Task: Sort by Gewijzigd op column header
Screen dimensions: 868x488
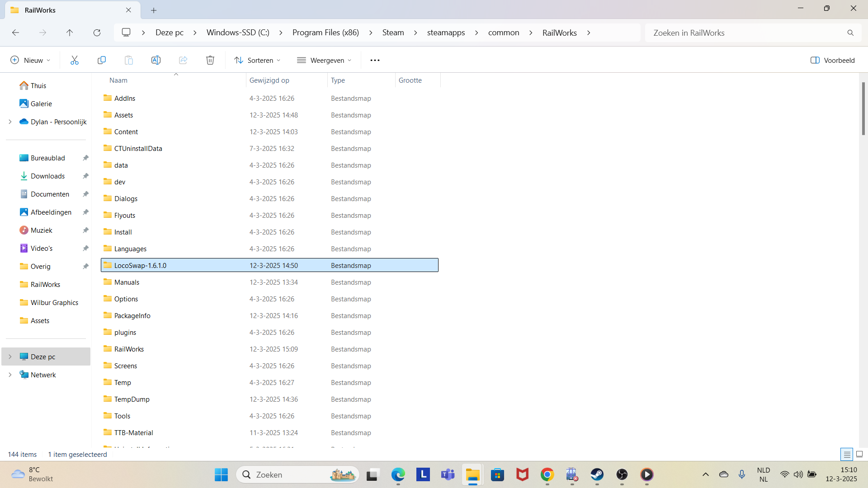Action: point(269,80)
